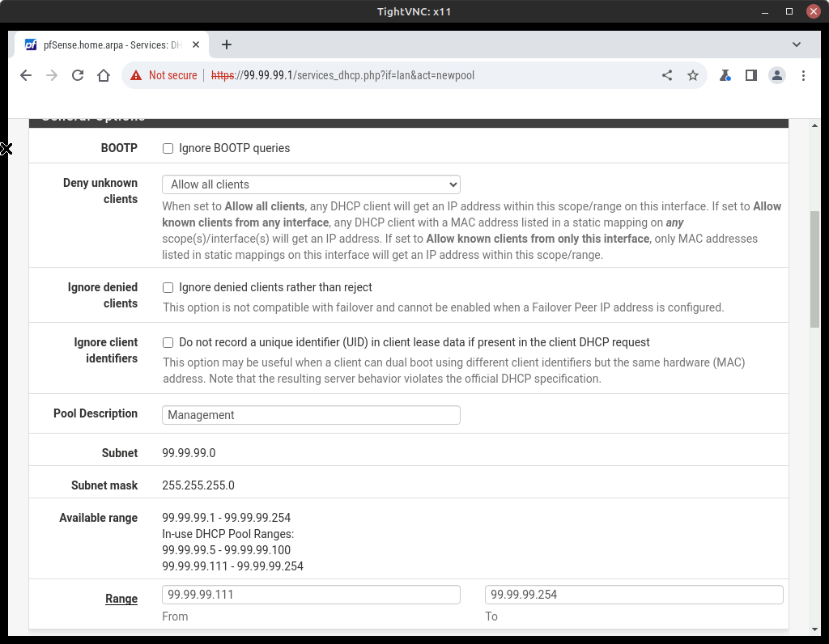829x644 pixels.
Task: Share this page via share icon
Action: pyautogui.click(x=667, y=75)
